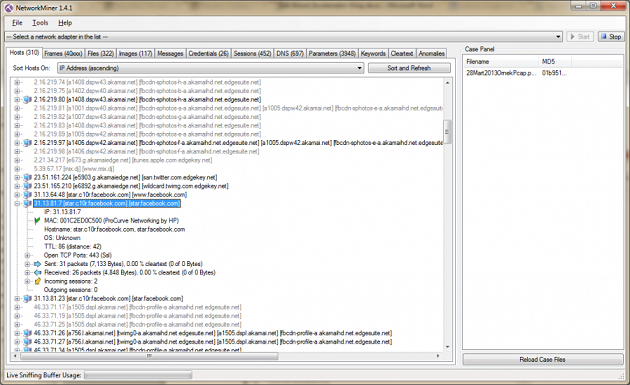Click the NetworkMiner app icon in title bar
The image size is (630, 385).
tap(9, 8)
